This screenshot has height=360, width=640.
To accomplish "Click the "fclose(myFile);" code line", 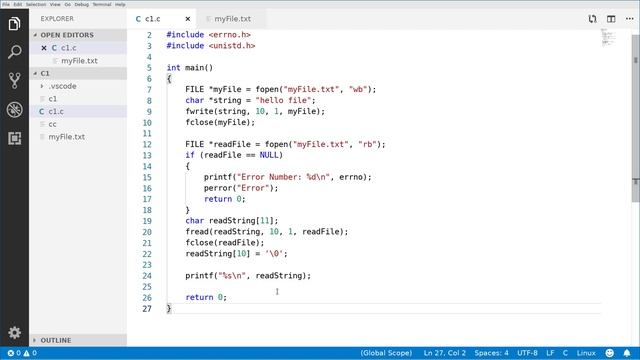I will [x=220, y=122].
